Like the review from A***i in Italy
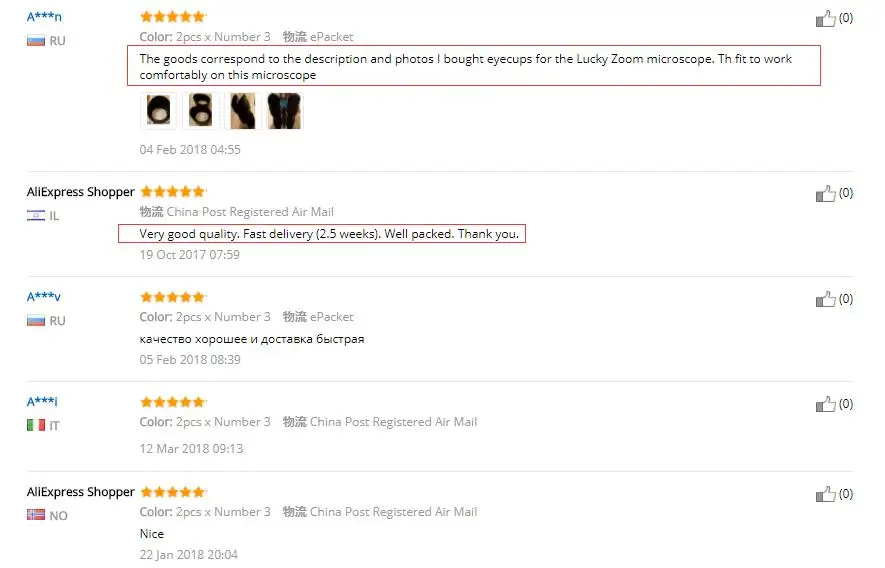885x568 pixels. pos(825,404)
